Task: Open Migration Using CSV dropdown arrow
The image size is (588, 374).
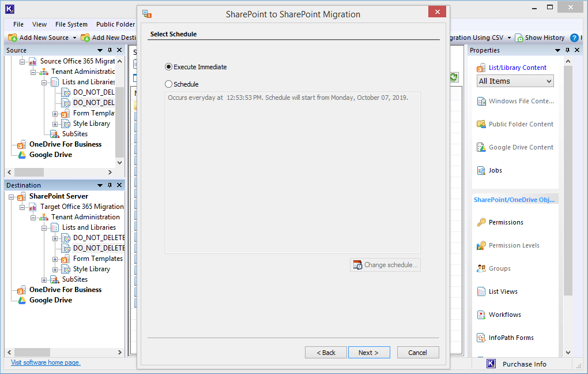Action: coord(509,38)
